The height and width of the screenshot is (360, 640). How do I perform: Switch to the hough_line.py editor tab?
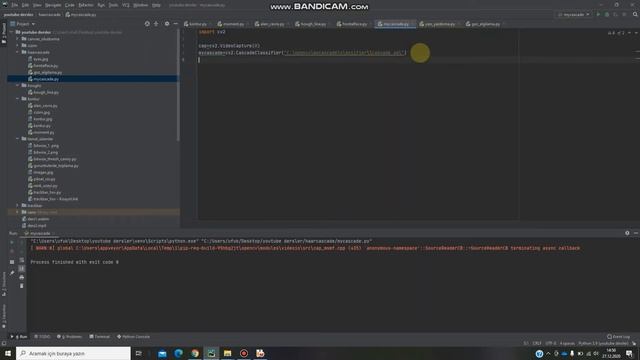[311, 24]
